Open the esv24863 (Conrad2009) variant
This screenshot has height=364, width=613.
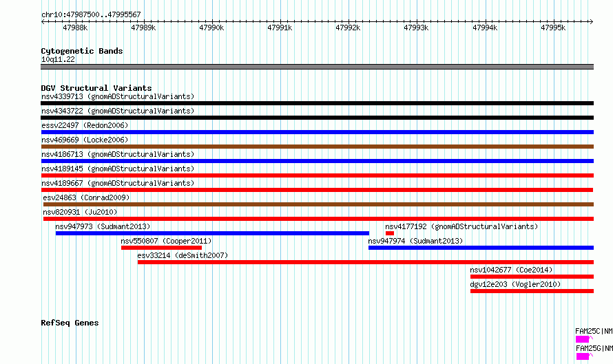[x=86, y=197]
